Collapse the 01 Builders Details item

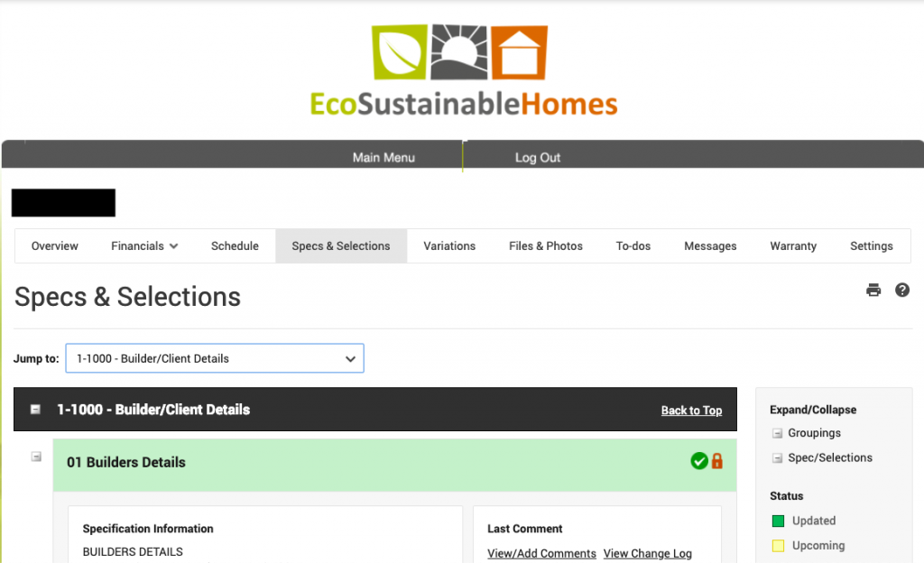(x=36, y=457)
